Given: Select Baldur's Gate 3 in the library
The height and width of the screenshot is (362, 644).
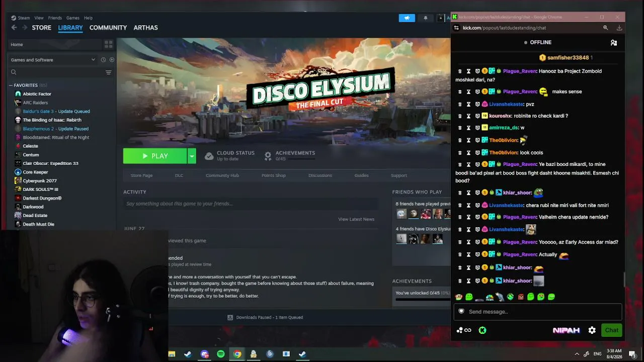Looking at the screenshot, I should (x=56, y=111).
